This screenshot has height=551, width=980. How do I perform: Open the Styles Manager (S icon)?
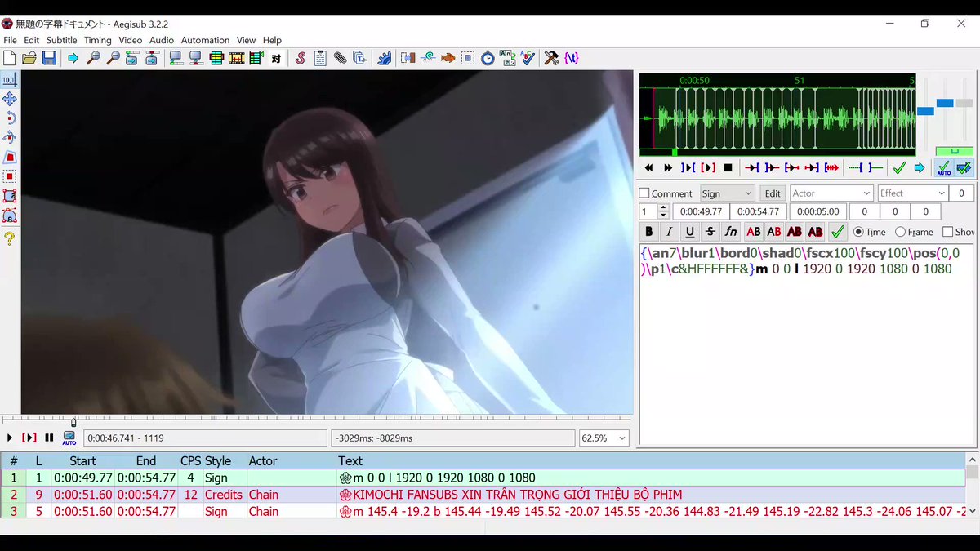pyautogui.click(x=301, y=58)
